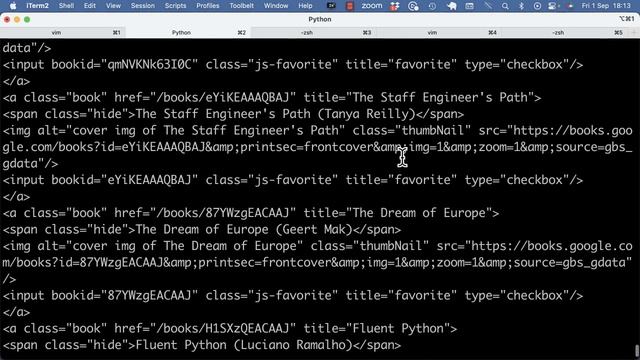Click the circular play icon in menu bar

coord(537,6)
